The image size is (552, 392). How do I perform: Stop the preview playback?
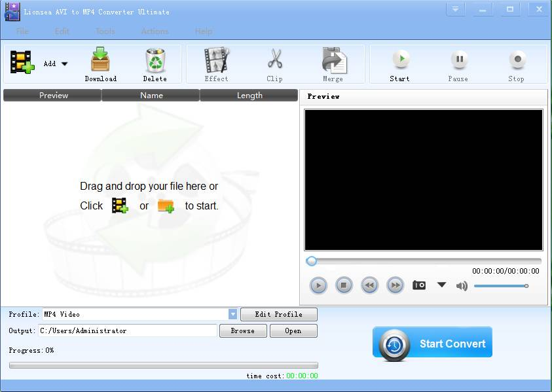tap(344, 285)
